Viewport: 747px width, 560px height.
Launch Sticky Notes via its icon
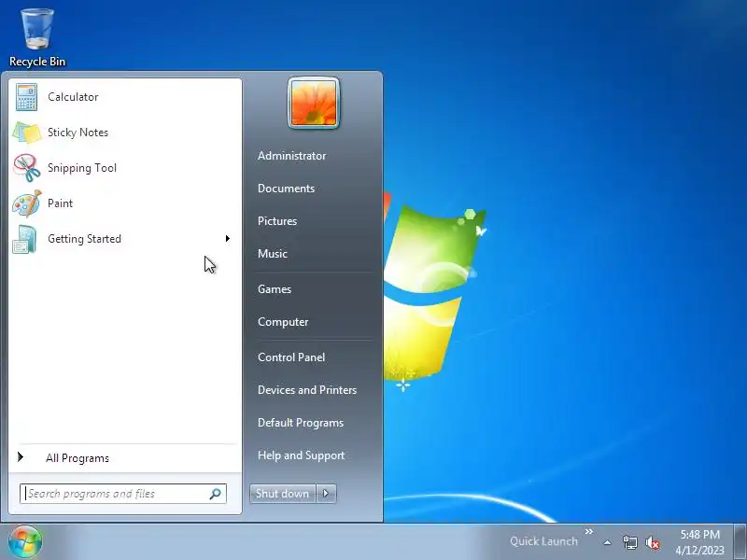27,133
